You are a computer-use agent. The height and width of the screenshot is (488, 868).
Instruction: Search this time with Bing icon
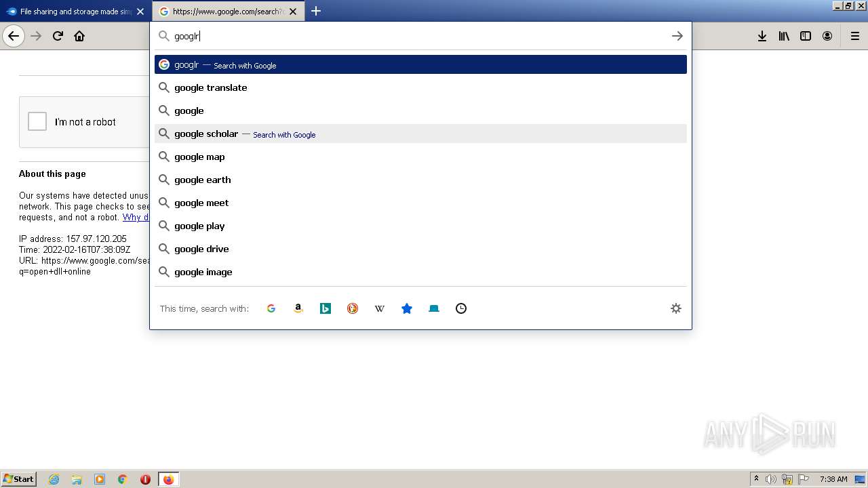[x=325, y=308]
